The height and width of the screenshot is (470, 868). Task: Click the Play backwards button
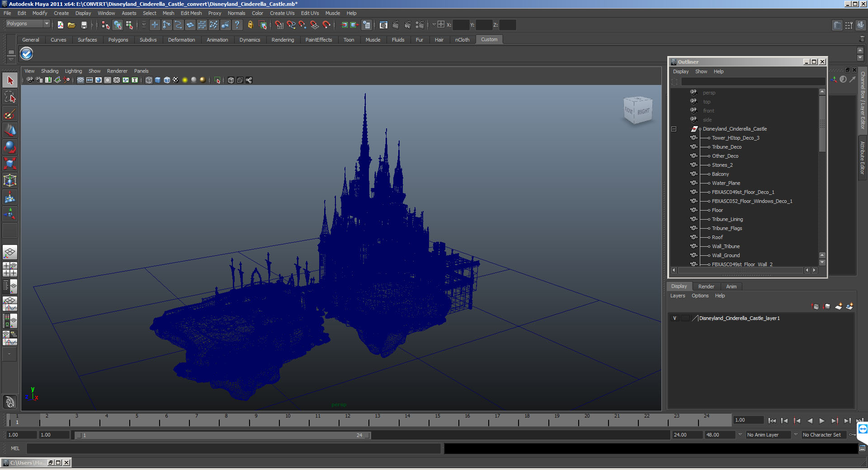coord(810,421)
